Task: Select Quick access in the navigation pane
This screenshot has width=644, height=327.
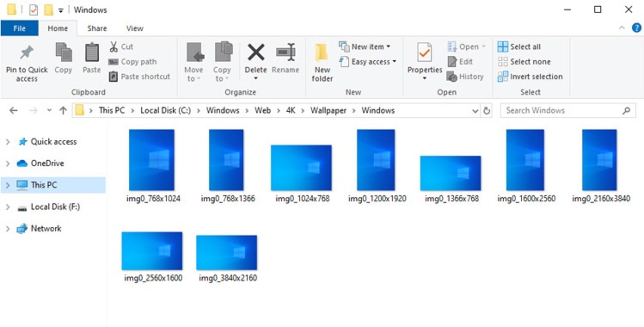Action: [47, 142]
